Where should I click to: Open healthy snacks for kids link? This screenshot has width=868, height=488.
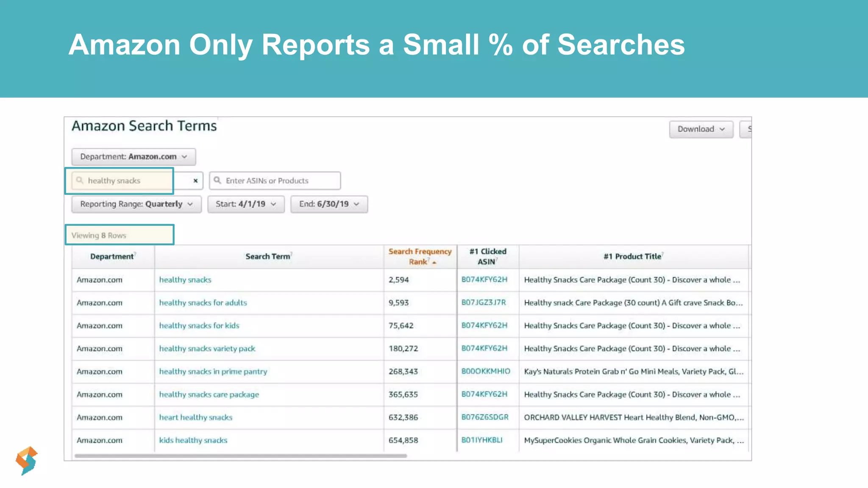coord(199,326)
